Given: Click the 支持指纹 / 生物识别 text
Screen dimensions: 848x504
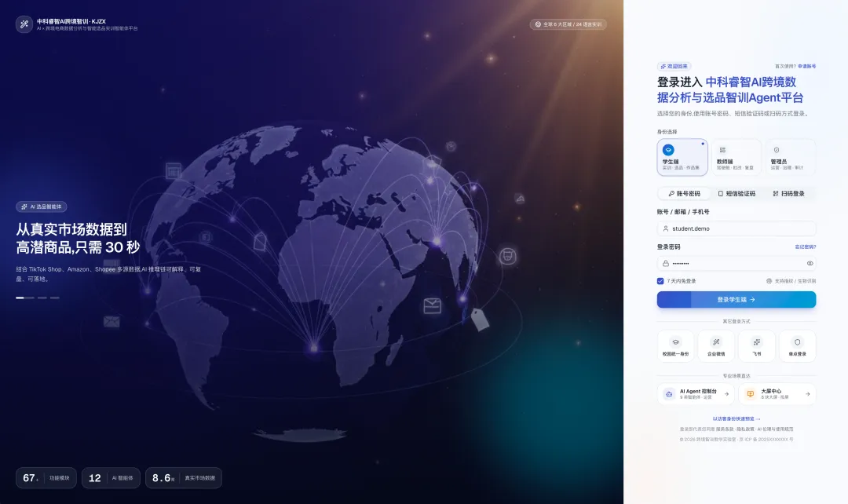Looking at the screenshot, I should tap(795, 281).
